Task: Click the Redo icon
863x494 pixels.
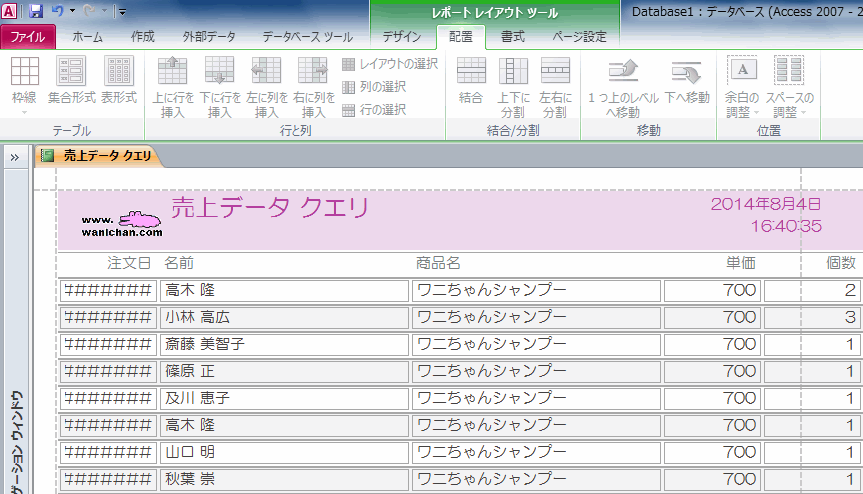Action: tap(89, 10)
